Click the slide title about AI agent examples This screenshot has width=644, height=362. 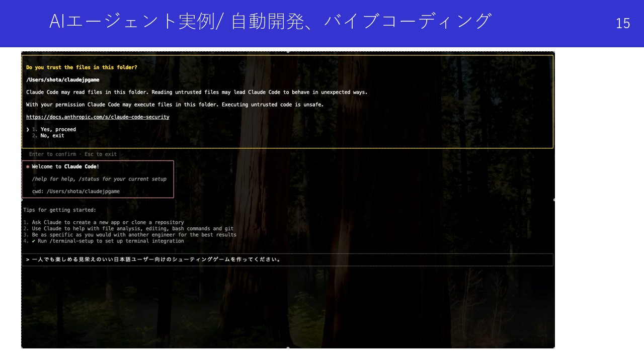pos(270,22)
